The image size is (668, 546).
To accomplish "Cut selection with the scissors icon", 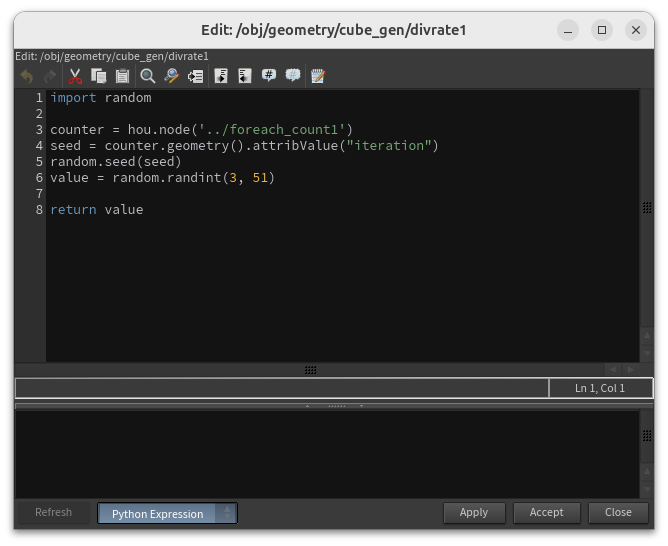I will pyautogui.click(x=75, y=76).
